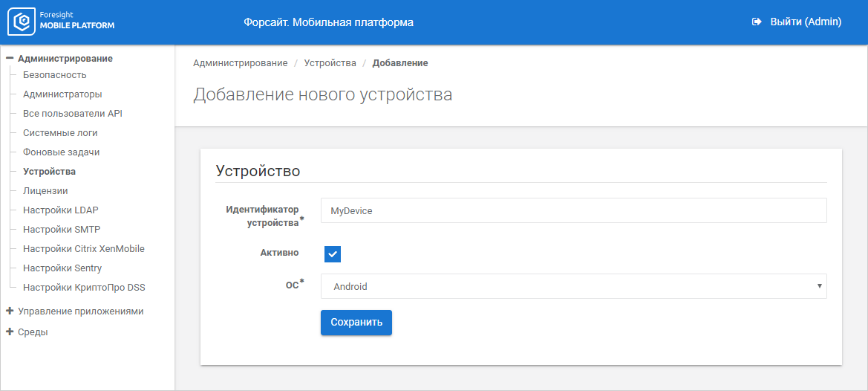The width and height of the screenshot is (868, 391).
Task: Click the Foresight Mobile Platform logo
Action: [x=61, y=22]
